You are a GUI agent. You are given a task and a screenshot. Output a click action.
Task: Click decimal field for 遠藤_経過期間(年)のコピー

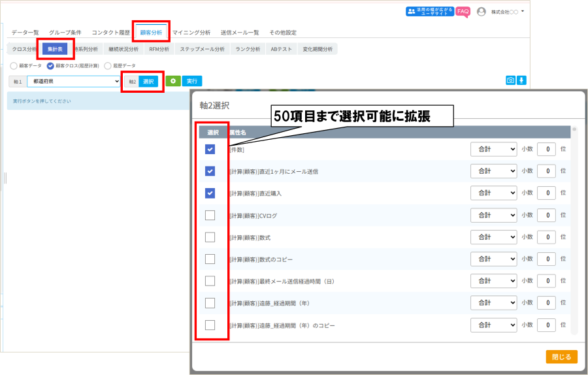[x=546, y=325]
